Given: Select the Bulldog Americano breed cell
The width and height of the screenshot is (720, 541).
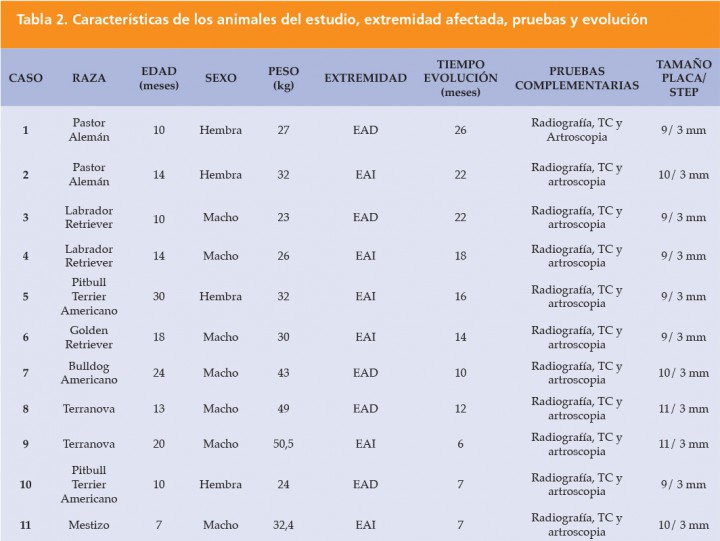Looking at the screenshot, I should [x=89, y=373].
